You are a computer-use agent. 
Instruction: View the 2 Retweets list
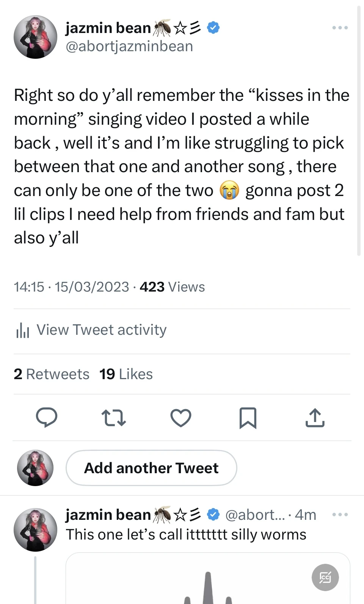tap(52, 374)
